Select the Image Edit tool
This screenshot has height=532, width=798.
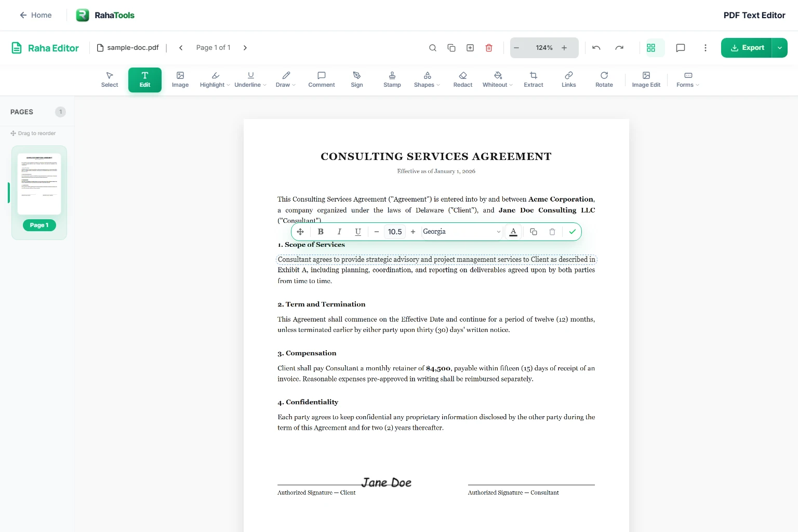click(x=646, y=80)
